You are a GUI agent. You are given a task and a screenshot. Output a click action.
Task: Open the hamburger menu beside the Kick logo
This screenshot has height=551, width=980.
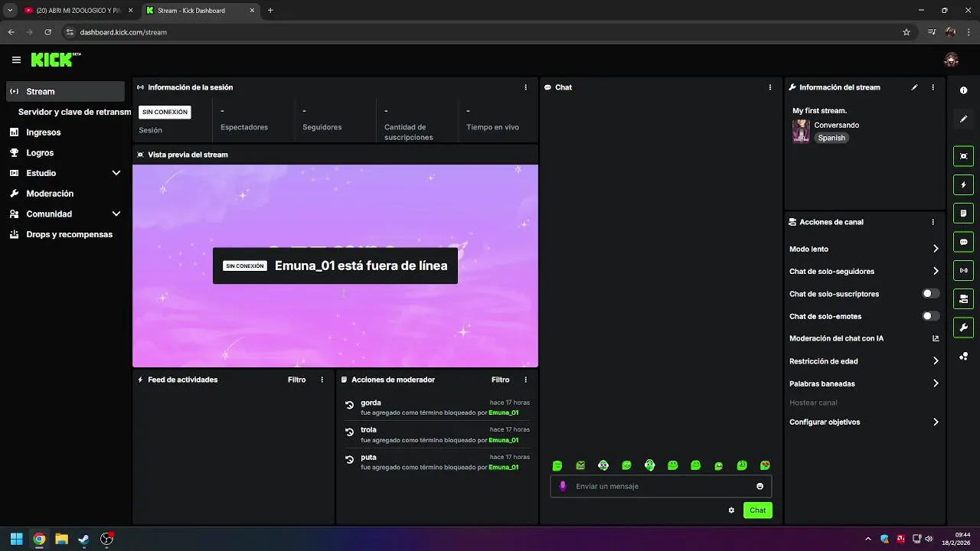click(16, 60)
